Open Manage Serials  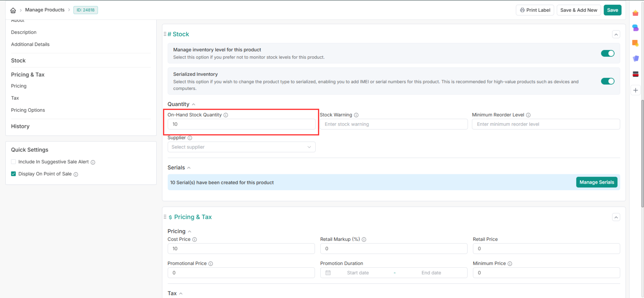click(597, 182)
